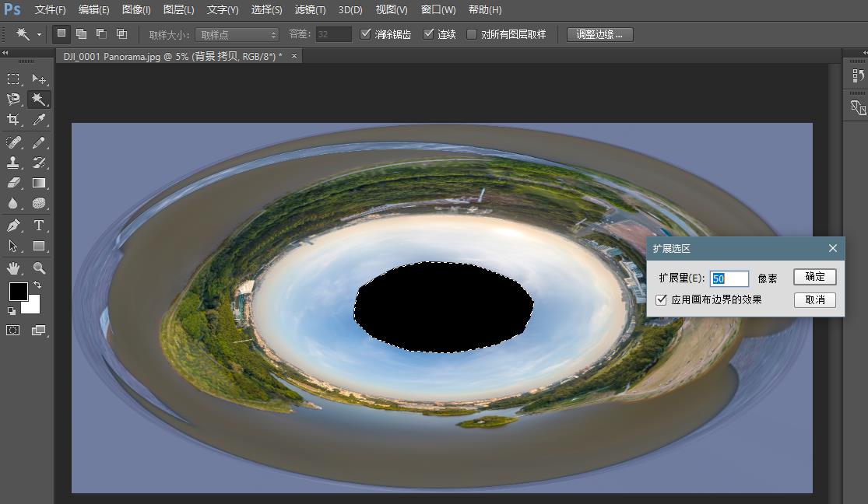The height and width of the screenshot is (504, 868).
Task: Select the Hand tool
Action: click(13, 268)
